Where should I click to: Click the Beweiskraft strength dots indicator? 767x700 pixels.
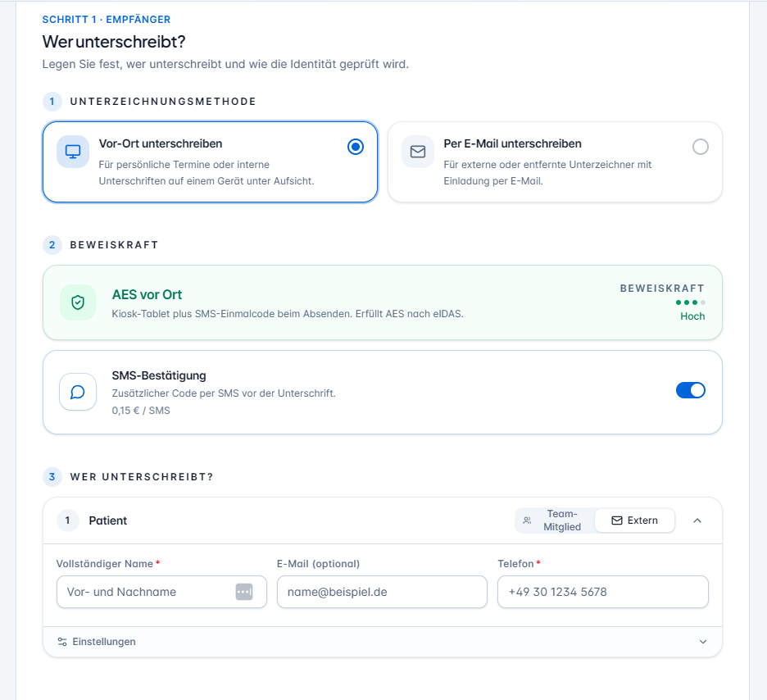(x=691, y=302)
